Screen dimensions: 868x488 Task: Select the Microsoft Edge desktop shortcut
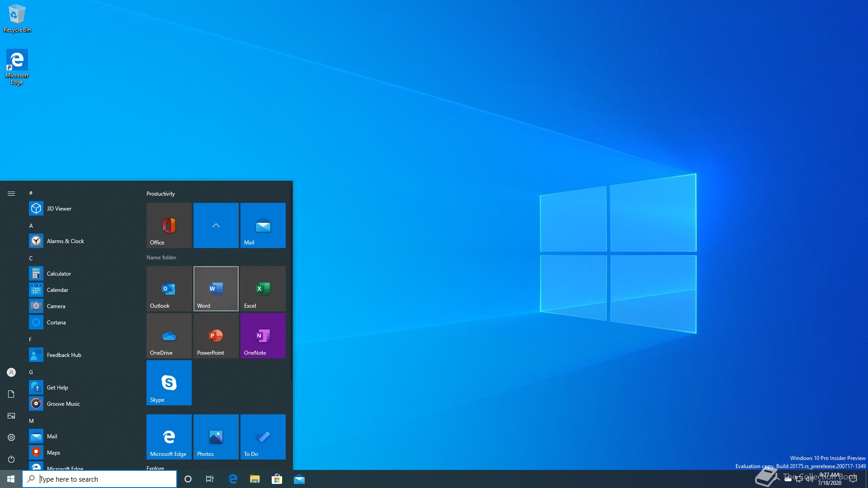coord(17,67)
